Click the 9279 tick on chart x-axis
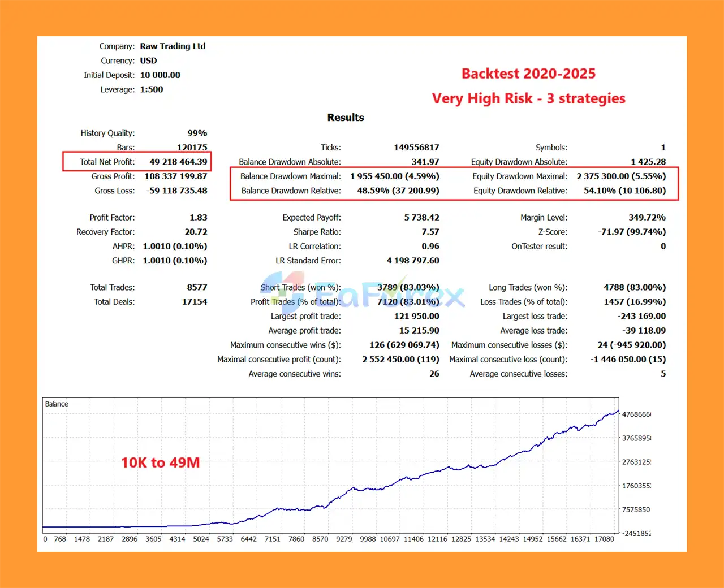 click(344, 539)
